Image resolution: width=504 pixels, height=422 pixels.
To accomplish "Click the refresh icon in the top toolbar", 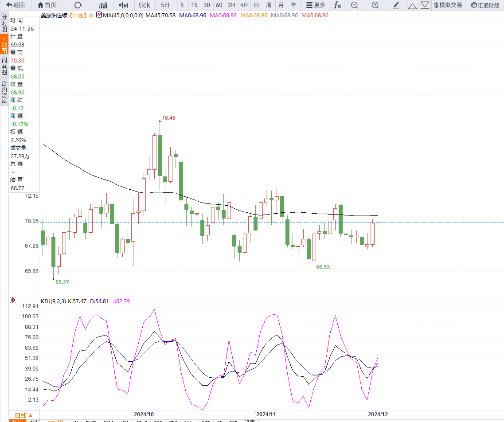I will tap(78, 5).
